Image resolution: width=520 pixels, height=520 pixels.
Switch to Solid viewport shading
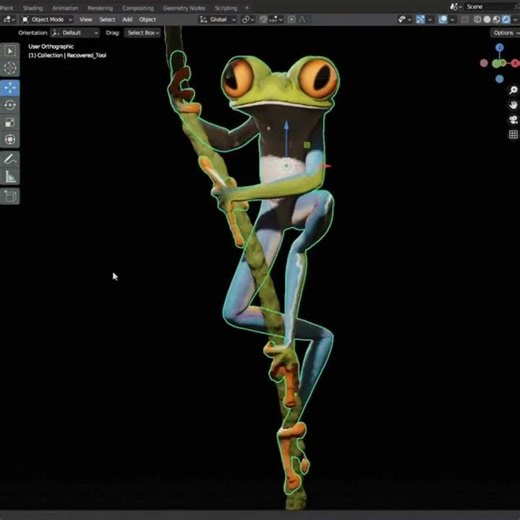(x=487, y=20)
